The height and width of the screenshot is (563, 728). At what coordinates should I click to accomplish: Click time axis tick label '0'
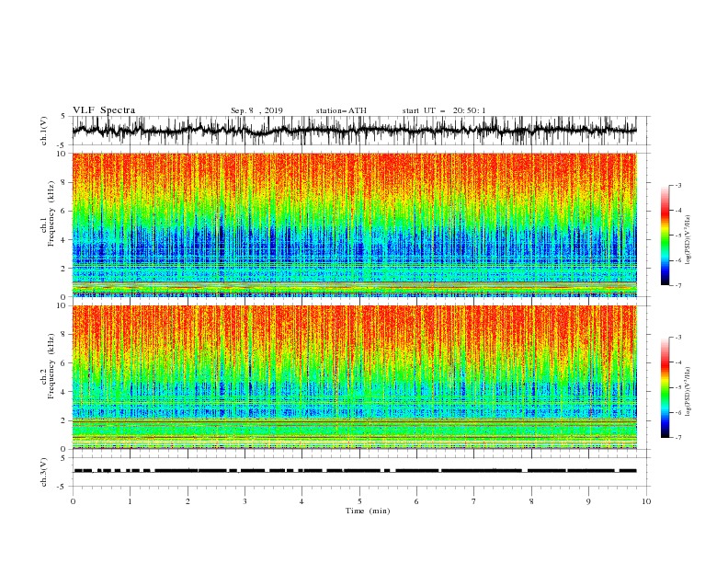tap(73, 501)
